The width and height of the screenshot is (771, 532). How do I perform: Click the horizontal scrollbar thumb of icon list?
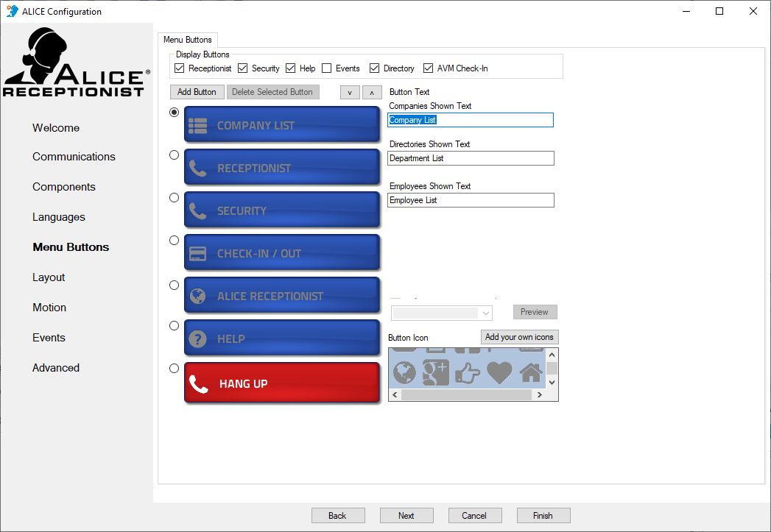click(466, 394)
